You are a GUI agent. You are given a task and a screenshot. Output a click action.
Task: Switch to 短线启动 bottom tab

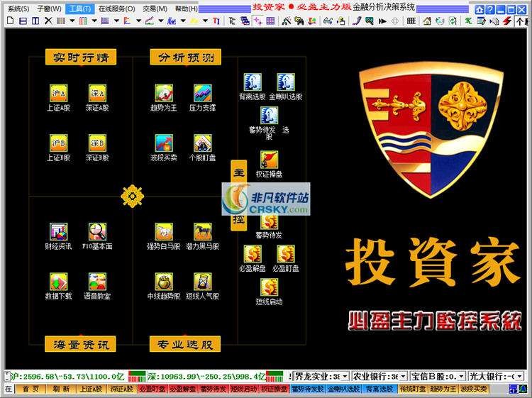coord(244,389)
